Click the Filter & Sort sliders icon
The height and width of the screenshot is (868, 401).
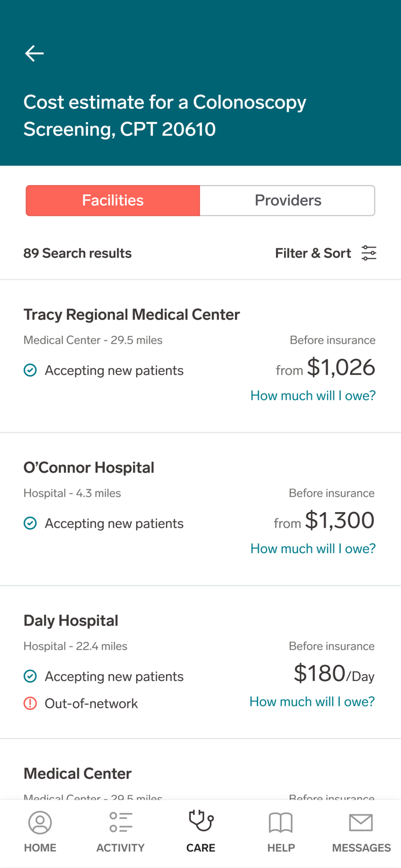click(x=369, y=253)
